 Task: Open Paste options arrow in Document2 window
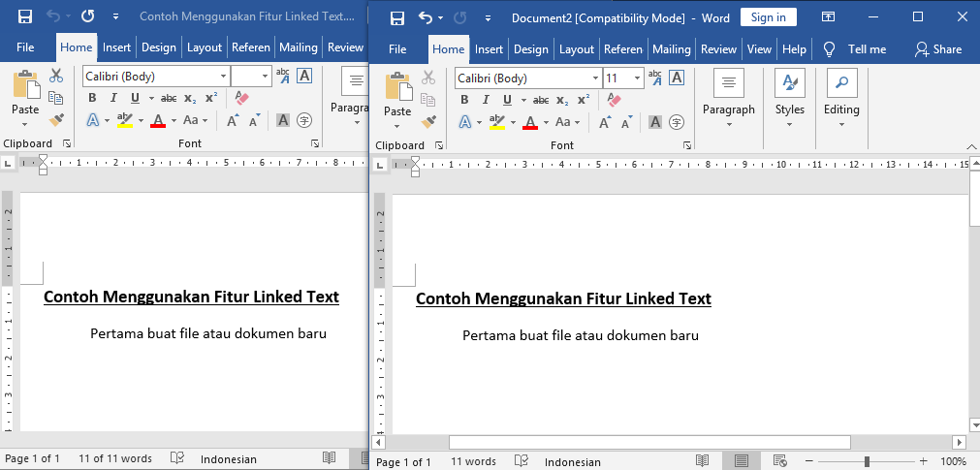397,126
